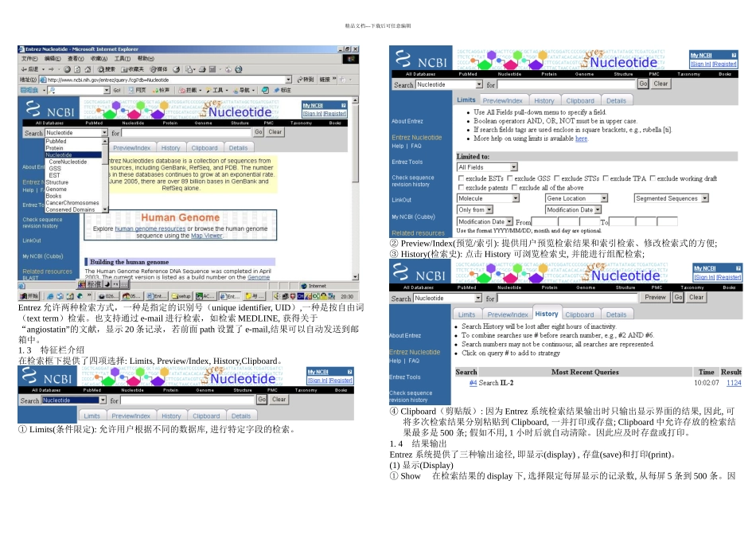
Task: Click the Stop icon in Internet Explorer toolbar
Action: coord(68,69)
